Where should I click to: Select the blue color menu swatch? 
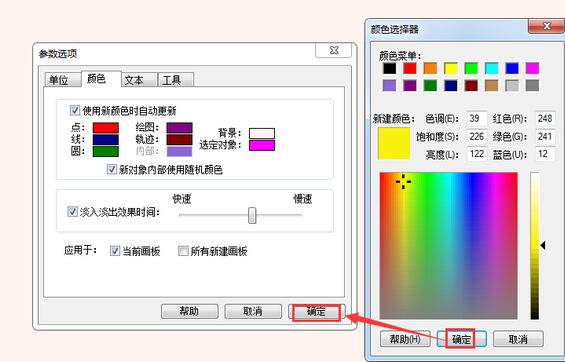pos(512,68)
